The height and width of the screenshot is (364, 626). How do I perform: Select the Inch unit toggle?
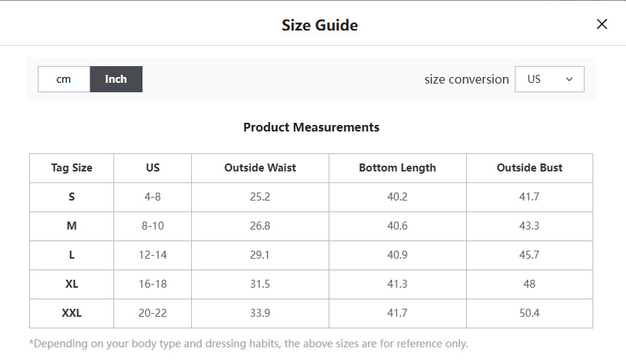(116, 79)
